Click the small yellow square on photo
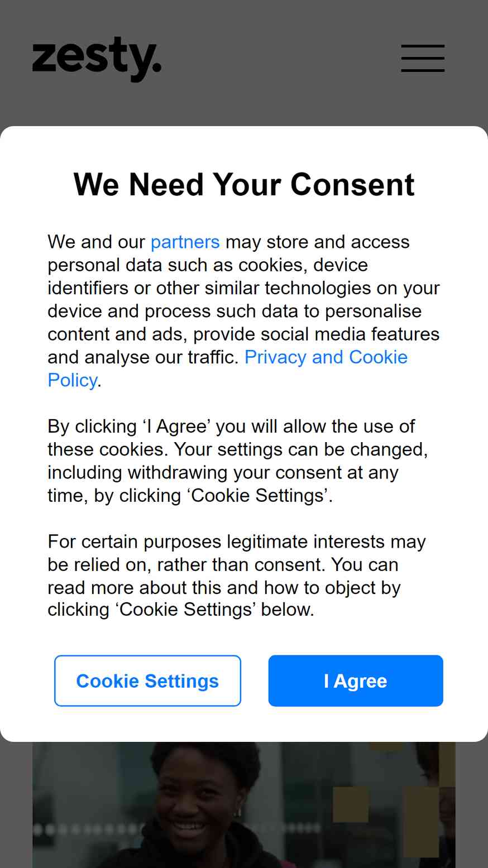This screenshot has height=868, width=488. coord(351,804)
